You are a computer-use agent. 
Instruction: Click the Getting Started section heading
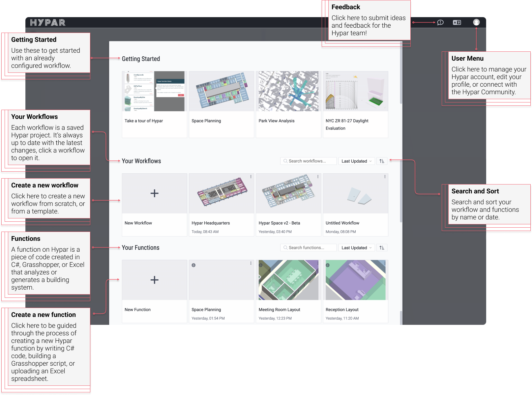tap(141, 59)
